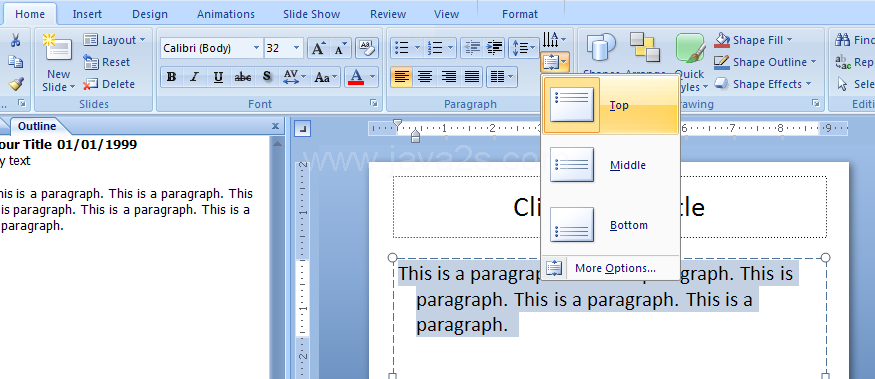Image resolution: width=875 pixels, height=379 pixels.
Task: Toggle Text Shadow formatting
Action: tap(267, 77)
